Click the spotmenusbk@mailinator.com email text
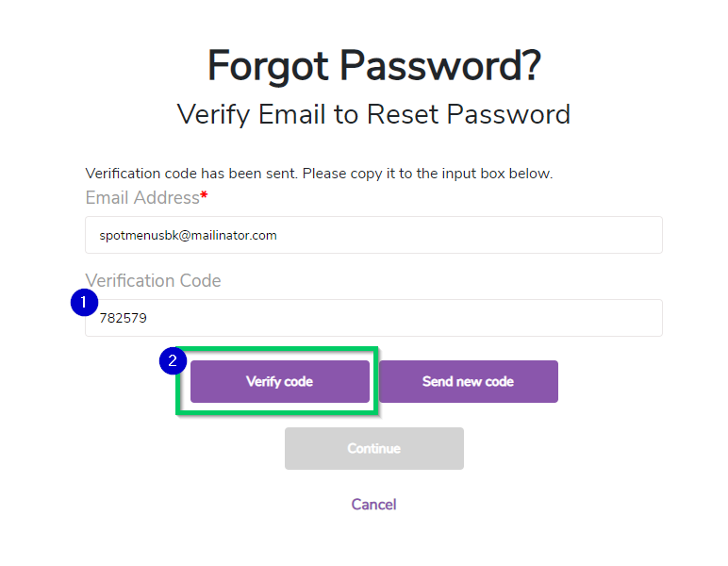Image resolution: width=728 pixels, height=566 pixels. click(x=188, y=235)
